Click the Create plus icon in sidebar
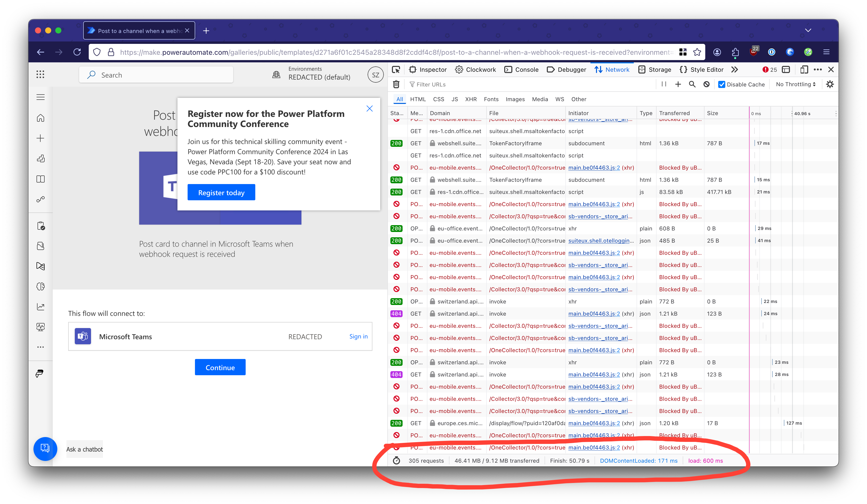 point(40,138)
